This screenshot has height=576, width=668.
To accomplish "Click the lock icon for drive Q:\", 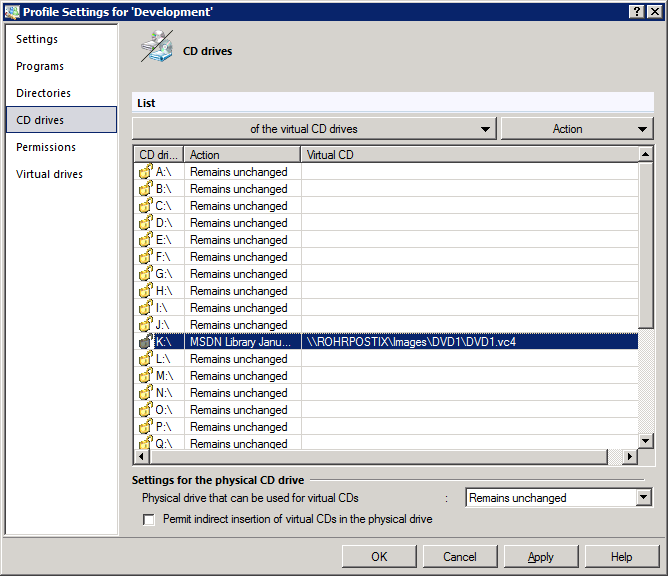I will click(145, 444).
